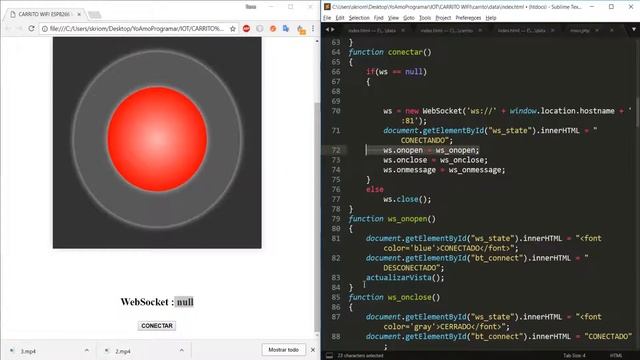The height and width of the screenshot is (360, 640).
Task: Open the yellow extension icon near Chrome menu
Action: tap(301, 29)
